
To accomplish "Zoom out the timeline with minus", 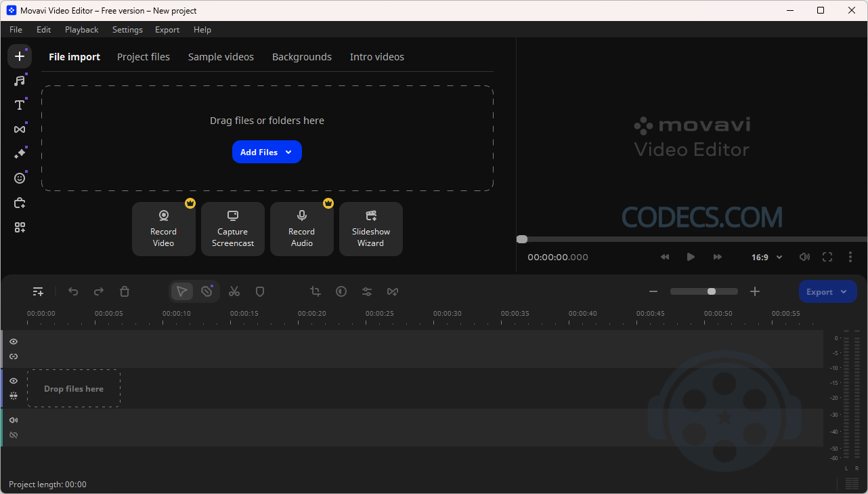I will pos(653,291).
